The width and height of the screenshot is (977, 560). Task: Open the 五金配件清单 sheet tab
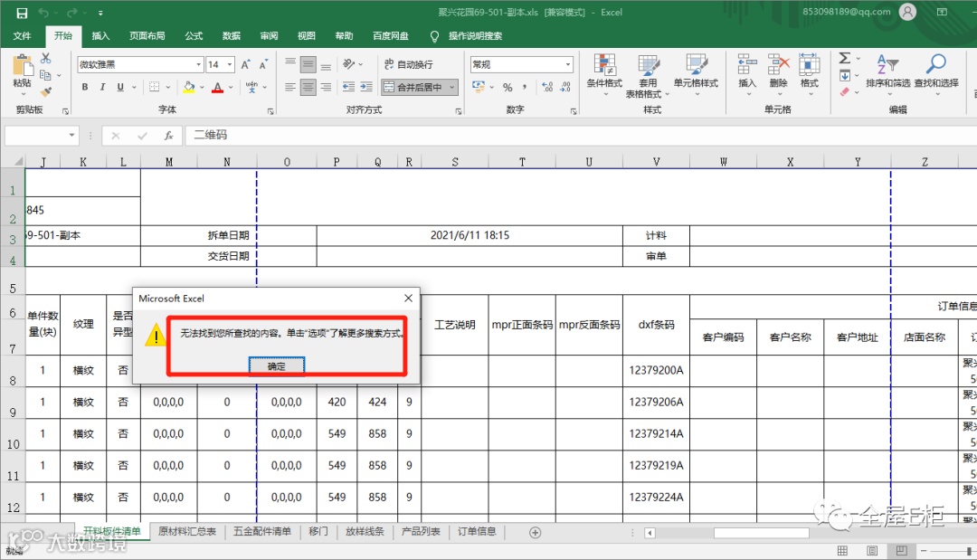pos(262,531)
